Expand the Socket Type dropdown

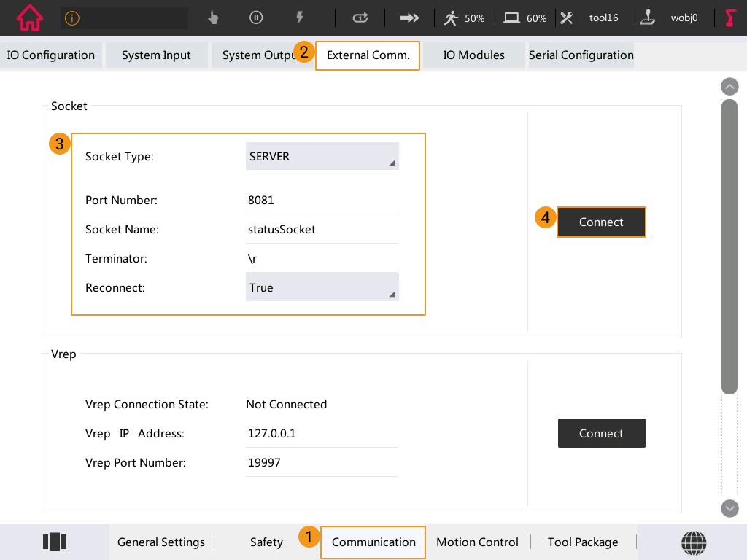coord(322,157)
